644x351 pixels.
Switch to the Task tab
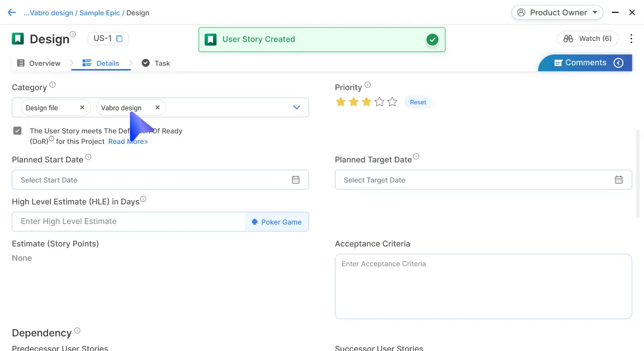156,63
